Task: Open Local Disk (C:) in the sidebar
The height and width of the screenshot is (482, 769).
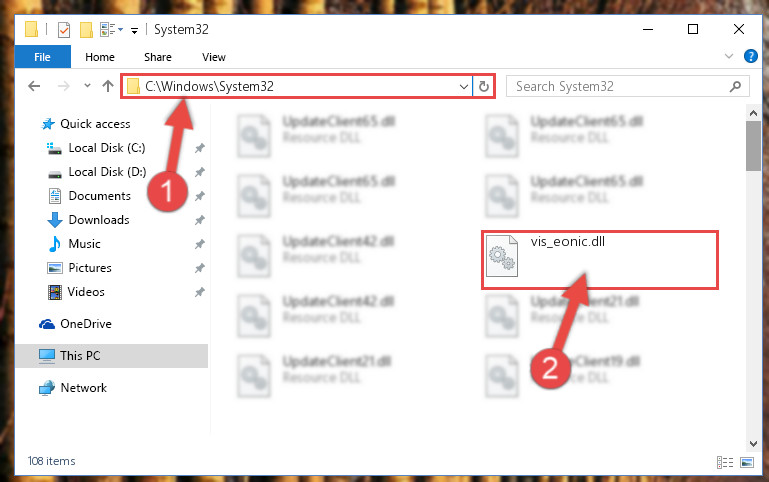Action: coord(106,148)
